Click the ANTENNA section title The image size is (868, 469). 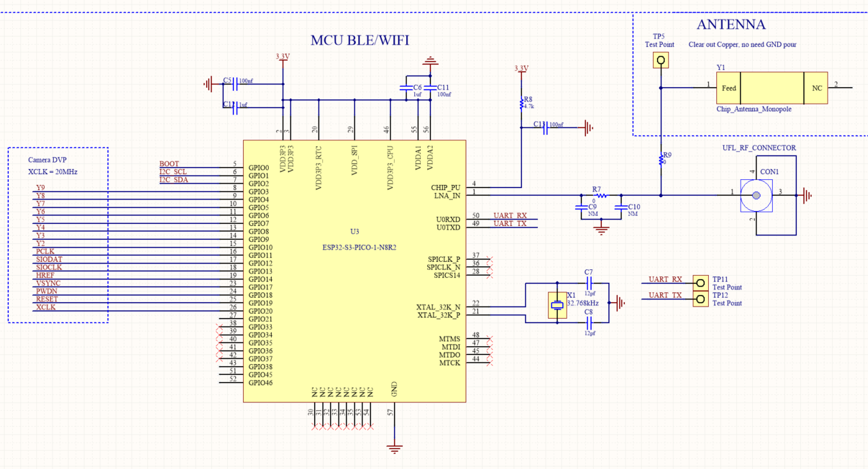click(730, 25)
